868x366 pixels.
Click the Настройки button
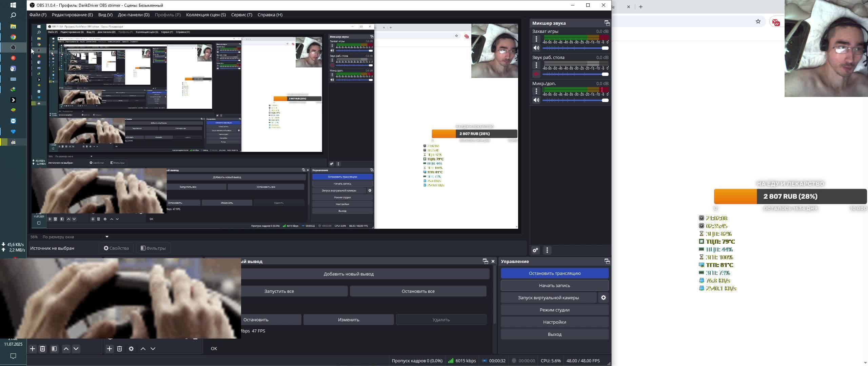pyautogui.click(x=554, y=322)
